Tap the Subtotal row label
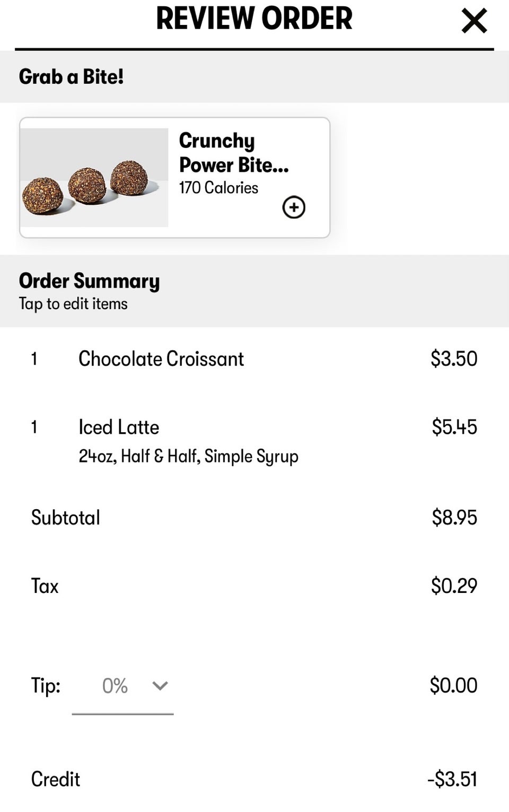 coord(66,518)
